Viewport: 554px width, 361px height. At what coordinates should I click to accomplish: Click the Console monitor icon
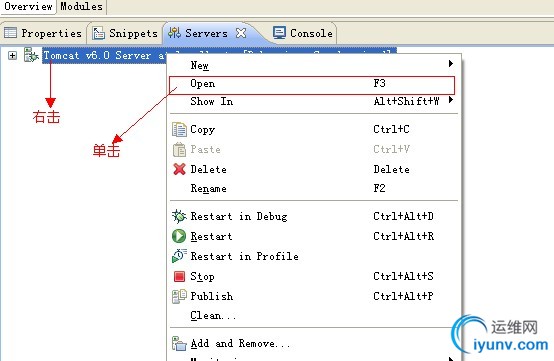coord(279,33)
